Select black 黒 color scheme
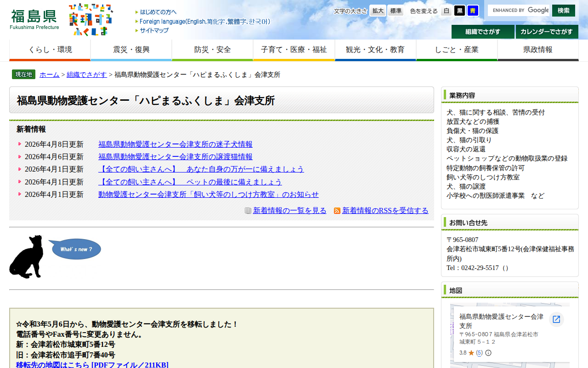This screenshot has width=588, height=368. click(x=460, y=11)
